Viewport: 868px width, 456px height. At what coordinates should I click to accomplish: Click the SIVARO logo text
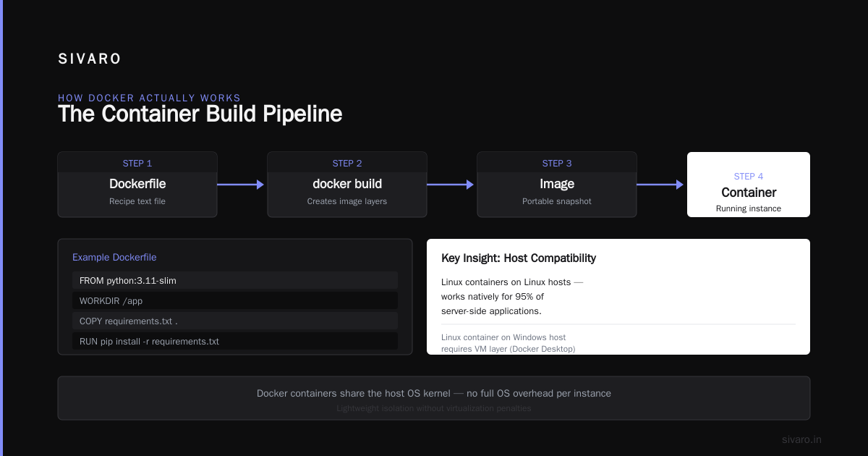90,59
